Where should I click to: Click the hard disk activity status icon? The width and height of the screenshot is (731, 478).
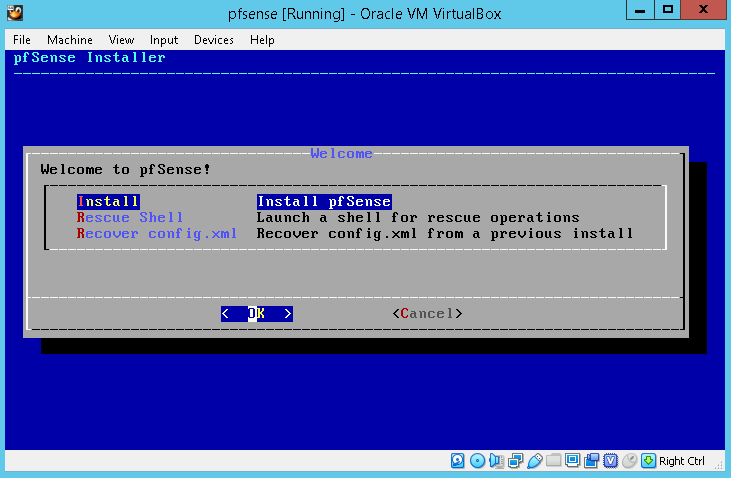tap(458, 461)
